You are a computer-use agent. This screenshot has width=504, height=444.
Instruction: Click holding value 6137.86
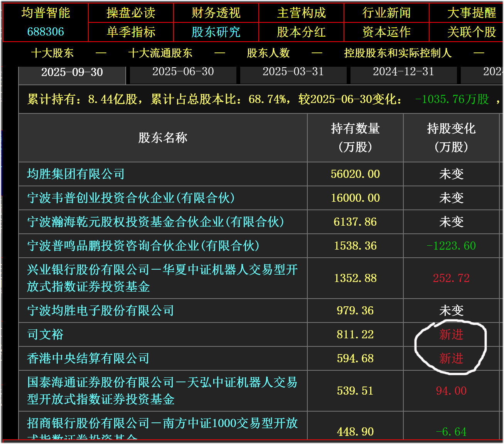(355, 222)
